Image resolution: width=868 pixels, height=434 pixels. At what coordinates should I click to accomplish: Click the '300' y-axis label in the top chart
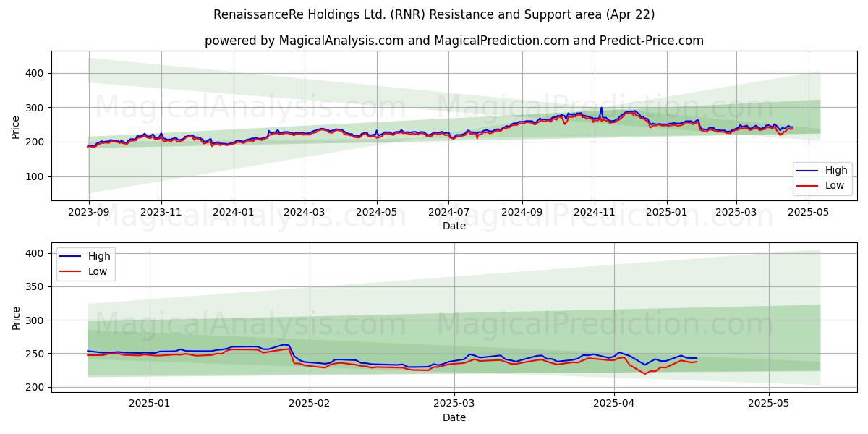click(x=36, y=108)
